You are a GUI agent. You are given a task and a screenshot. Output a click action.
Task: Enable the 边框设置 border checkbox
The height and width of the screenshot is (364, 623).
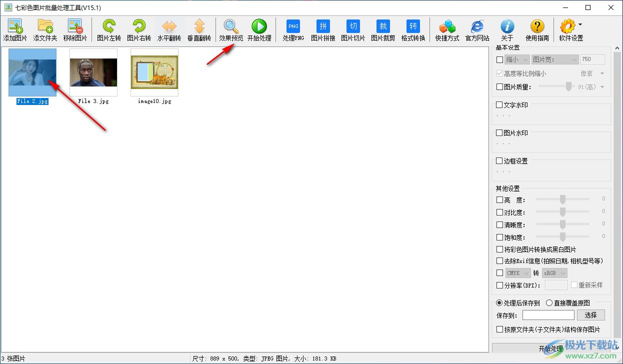click(x=499, y=161)
